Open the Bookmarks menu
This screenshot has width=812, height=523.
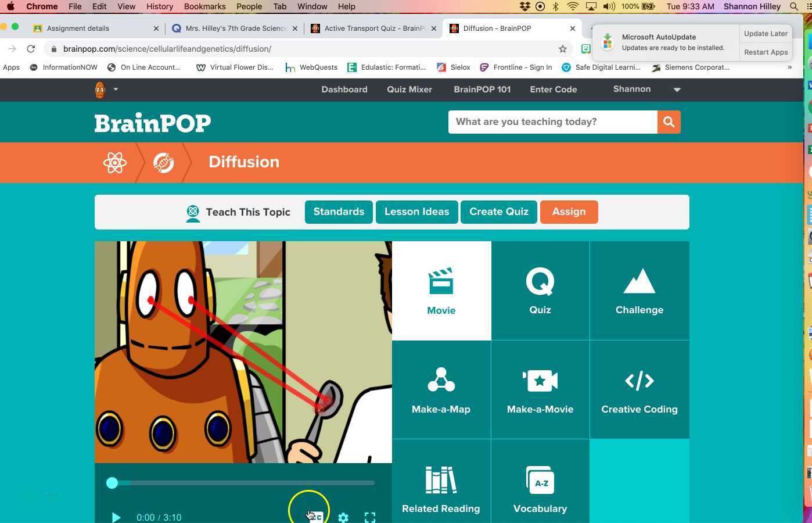[x=204, y=6]
